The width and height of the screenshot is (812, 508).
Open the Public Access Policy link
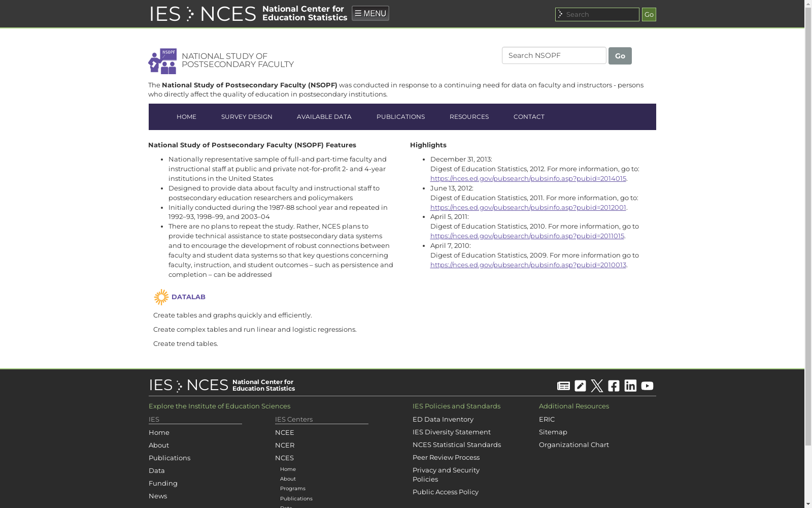pyautogui.click(x=446, y=492)
